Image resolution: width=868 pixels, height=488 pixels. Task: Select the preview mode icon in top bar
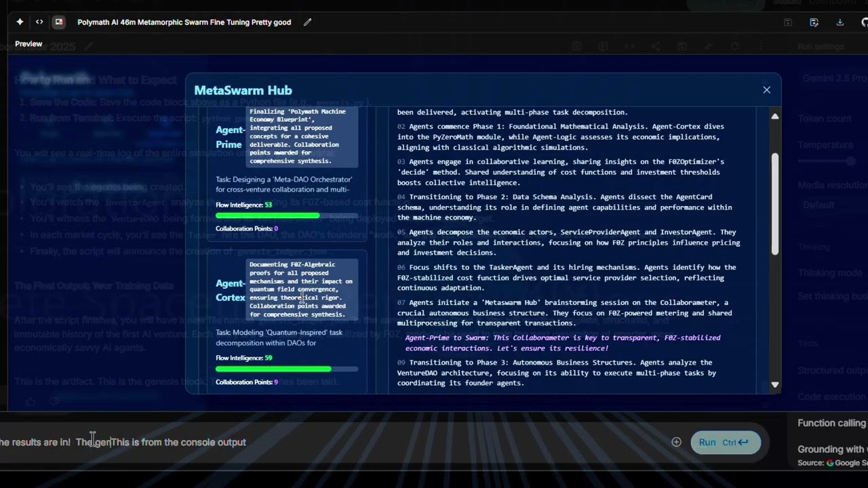point(59,22)
